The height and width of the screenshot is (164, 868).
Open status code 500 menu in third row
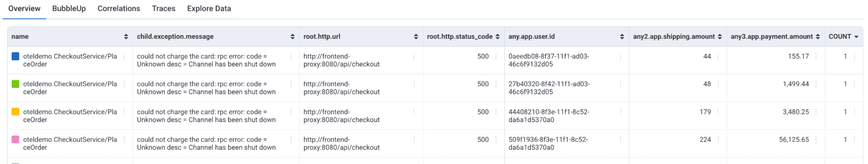(496, 112)
